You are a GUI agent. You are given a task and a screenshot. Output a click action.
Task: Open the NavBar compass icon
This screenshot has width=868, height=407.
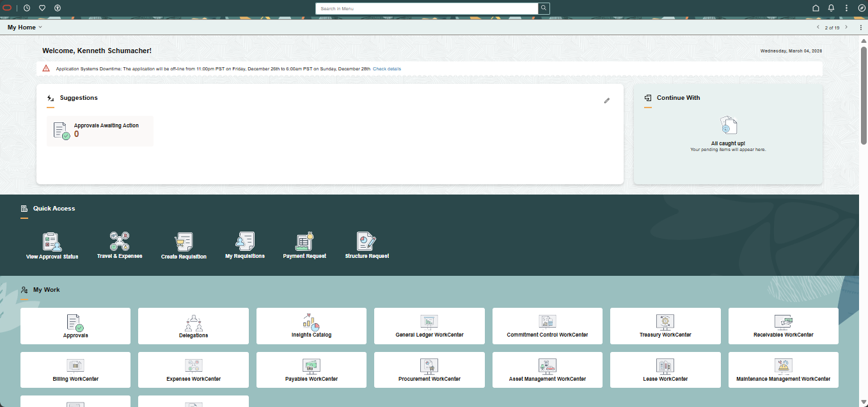[x=861, y=8]
